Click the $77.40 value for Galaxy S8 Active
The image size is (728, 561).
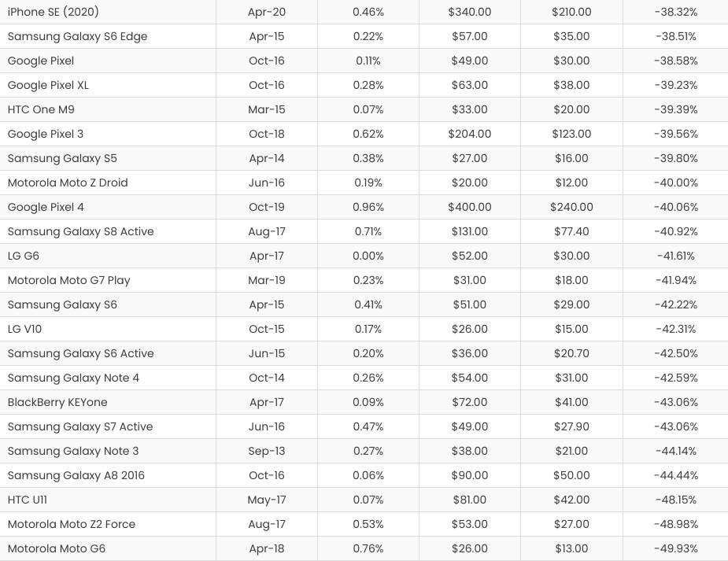571,231
